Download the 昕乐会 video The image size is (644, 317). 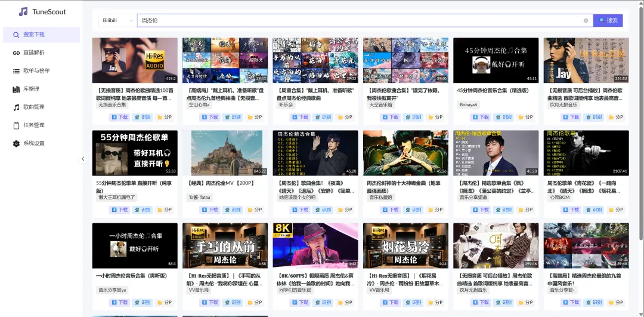(x=300, y=117)
